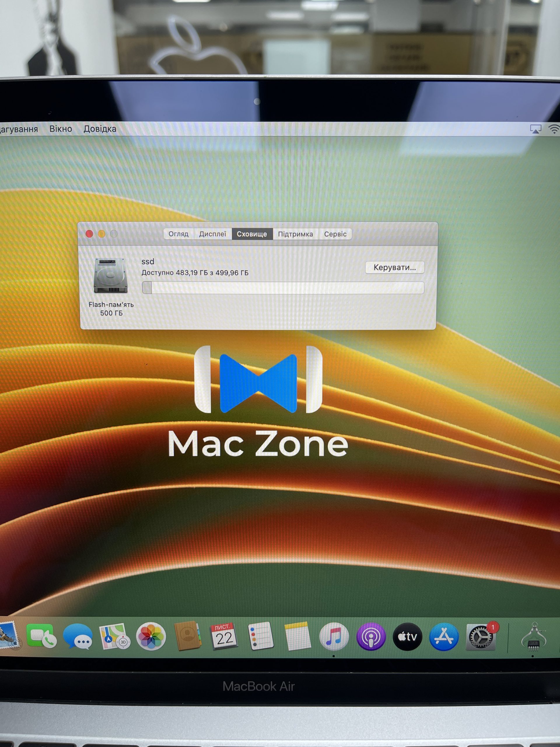Open the Довідка menu
The image size is (560, 747).
coord(100,129)
